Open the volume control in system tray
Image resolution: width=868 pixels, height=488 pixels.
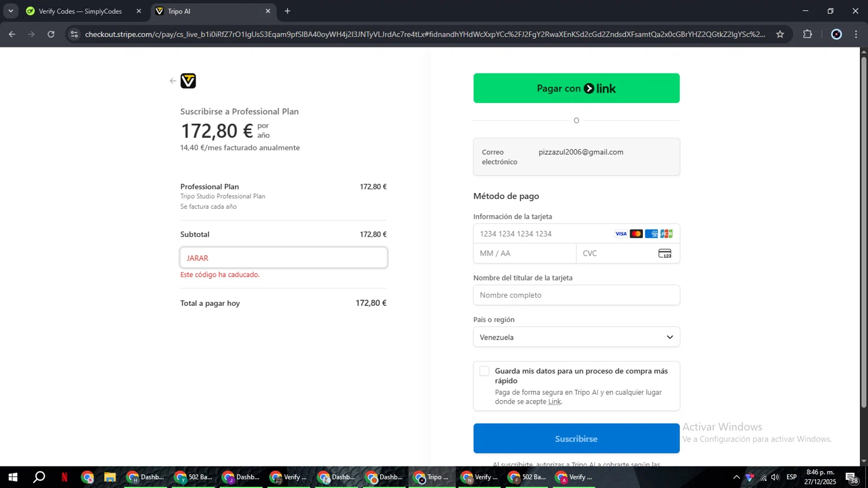tap(775, 477)
